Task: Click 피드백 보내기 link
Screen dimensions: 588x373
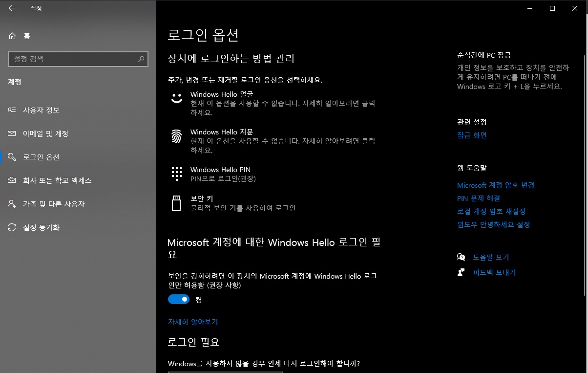Action: pyautogui.click(x=494, y=272)
